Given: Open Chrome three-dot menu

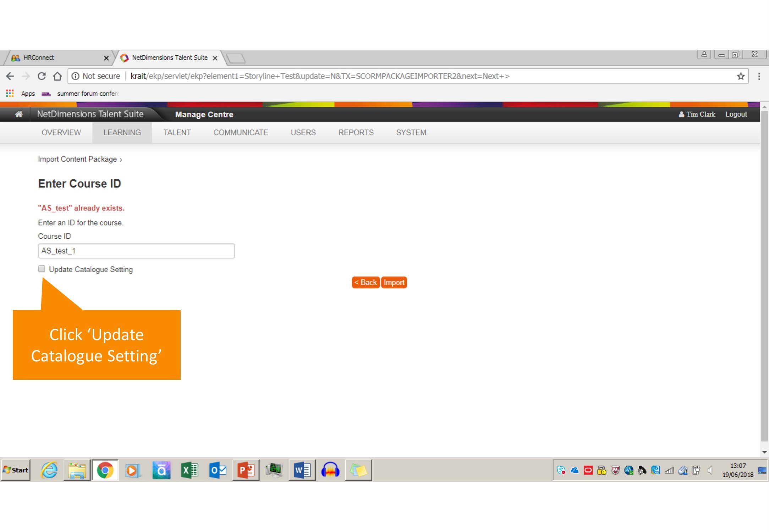Looking at the screenshot, I should click(759, 76).
